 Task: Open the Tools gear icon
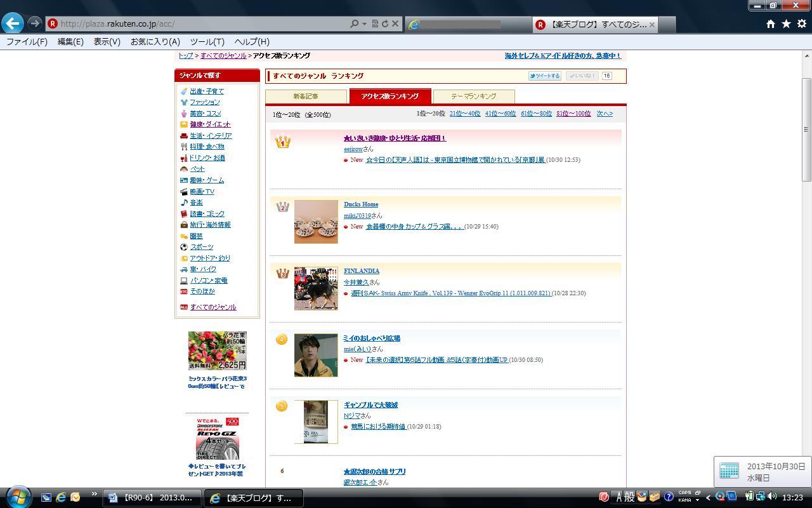click(x=801, y=23)
